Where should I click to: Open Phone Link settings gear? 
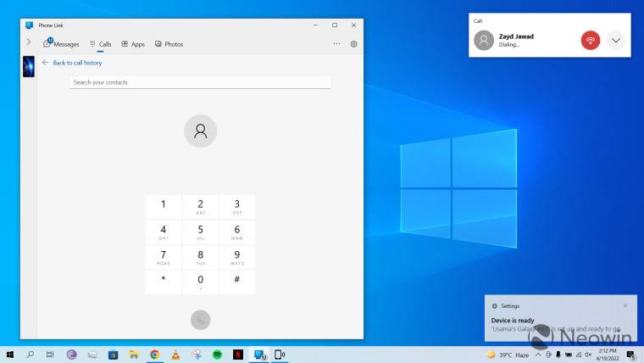pos(354,44)
